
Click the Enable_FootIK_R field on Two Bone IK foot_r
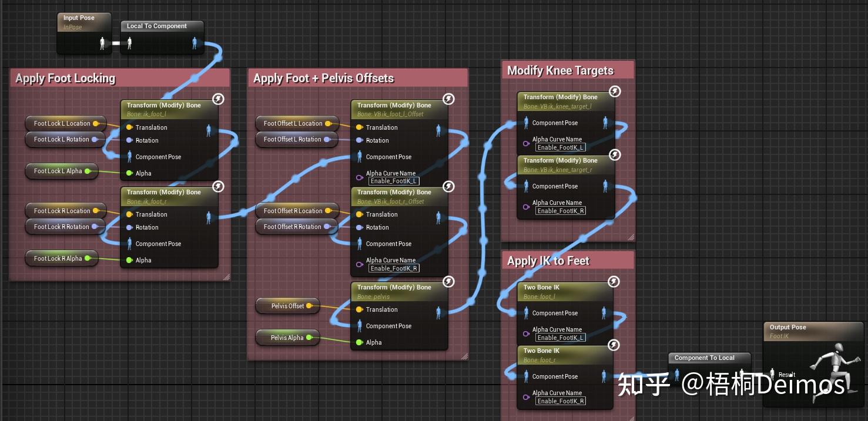[x=560, y=401]
